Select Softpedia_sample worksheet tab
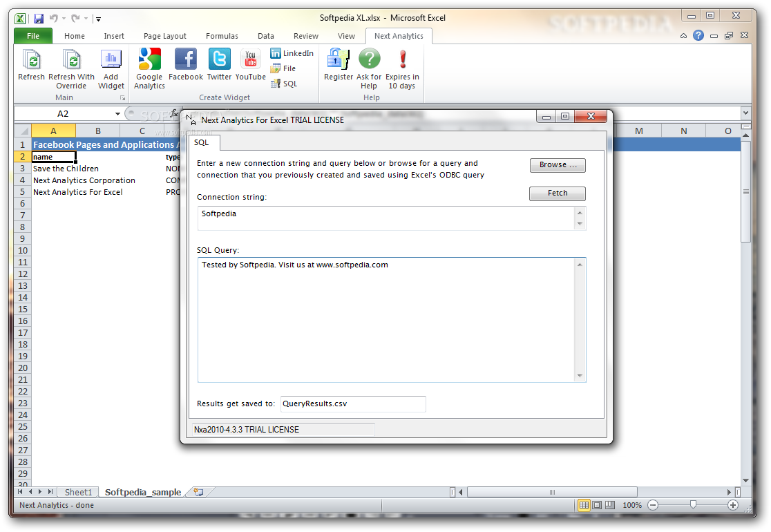 tap(142, 492)
